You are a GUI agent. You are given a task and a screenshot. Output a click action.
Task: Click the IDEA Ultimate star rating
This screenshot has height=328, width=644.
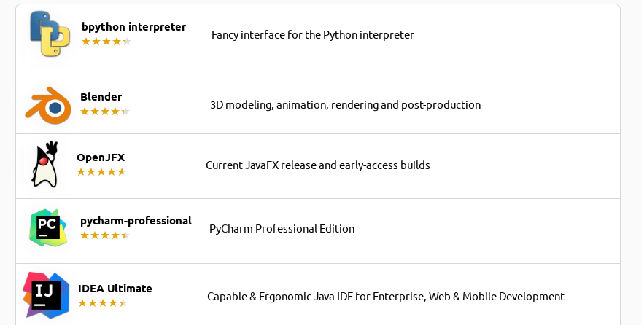[103, 303]
